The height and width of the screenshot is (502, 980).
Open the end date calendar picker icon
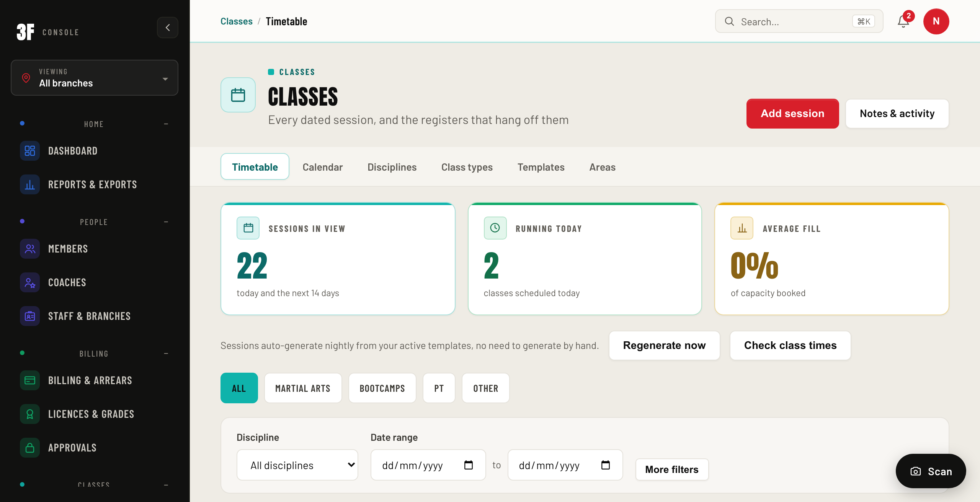coord(606,465)
